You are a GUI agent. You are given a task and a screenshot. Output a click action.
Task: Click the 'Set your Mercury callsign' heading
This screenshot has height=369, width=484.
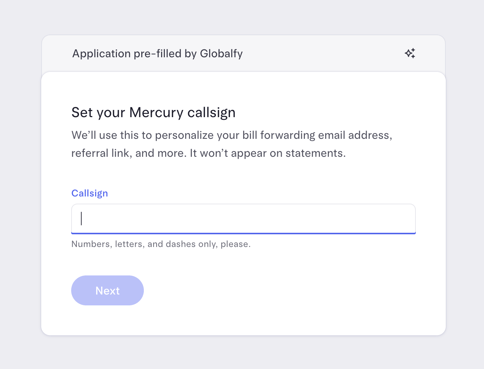153,113
